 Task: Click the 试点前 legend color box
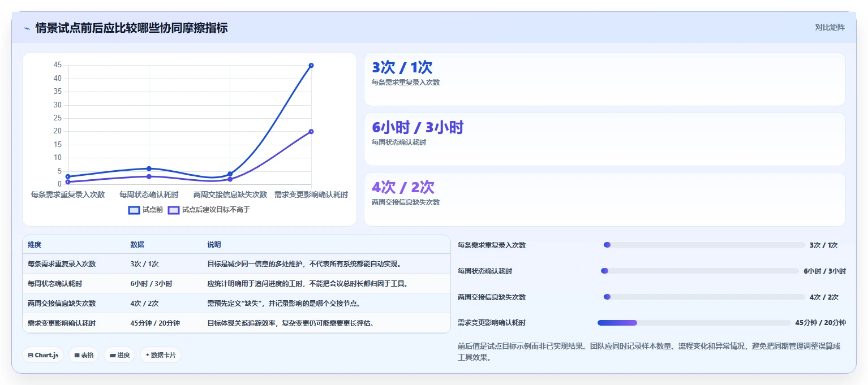pyautogui.click(x=134, y=210)
